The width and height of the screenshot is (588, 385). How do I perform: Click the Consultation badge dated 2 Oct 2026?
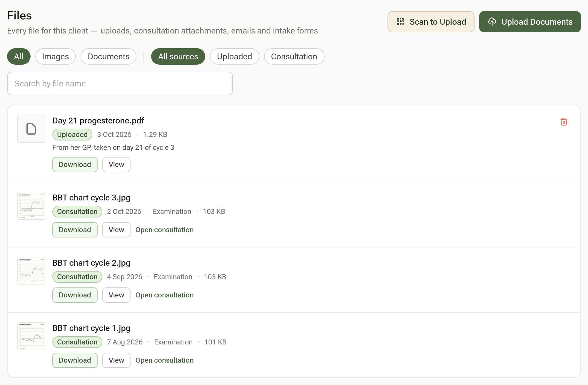77,212
